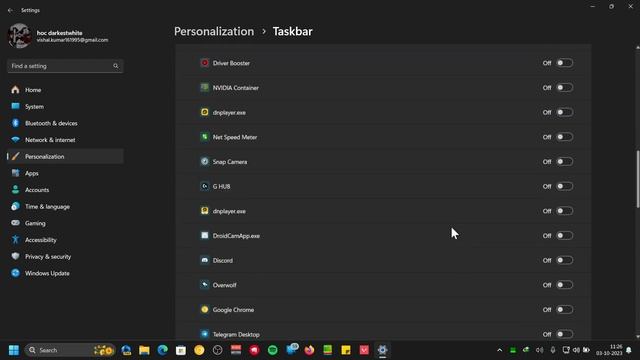Click the NVIDIA Container app icon

[x=204, y=87]
